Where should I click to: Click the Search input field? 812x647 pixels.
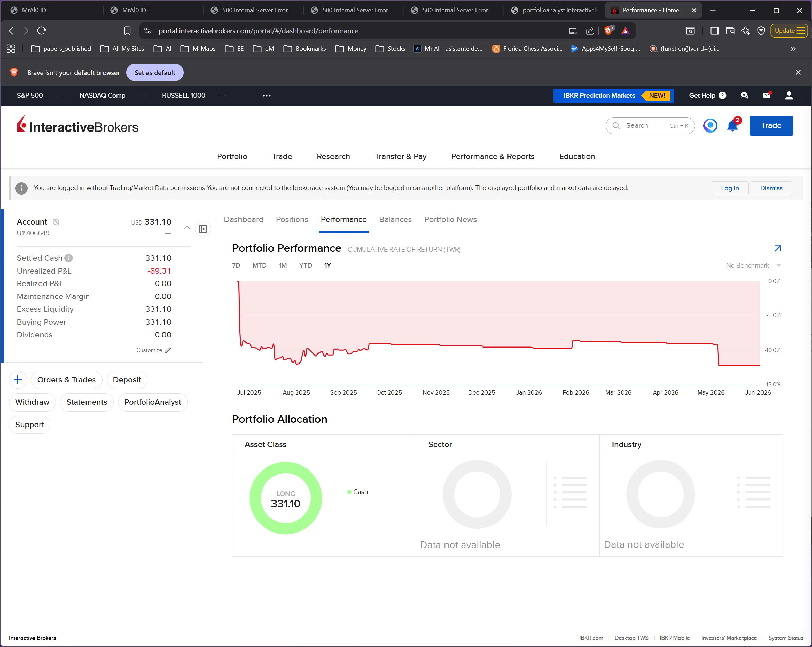point(650,125)
